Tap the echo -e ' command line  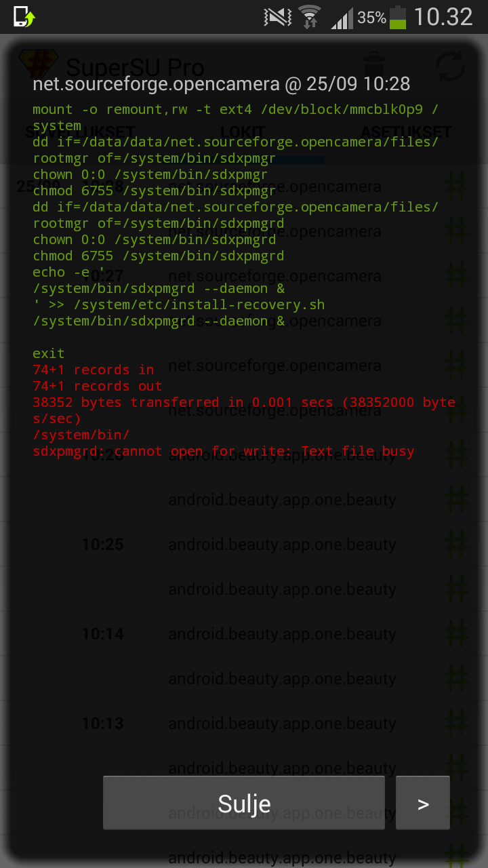69,272
